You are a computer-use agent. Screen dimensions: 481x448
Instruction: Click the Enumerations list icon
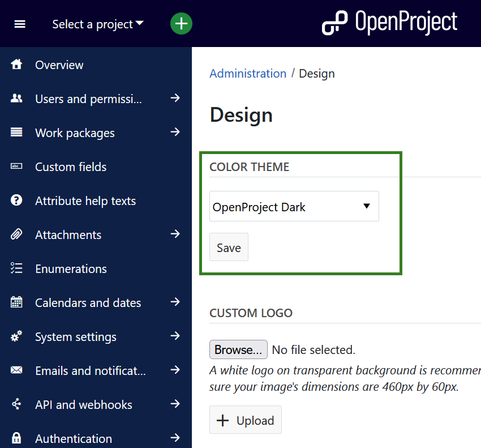coord(16,268)
